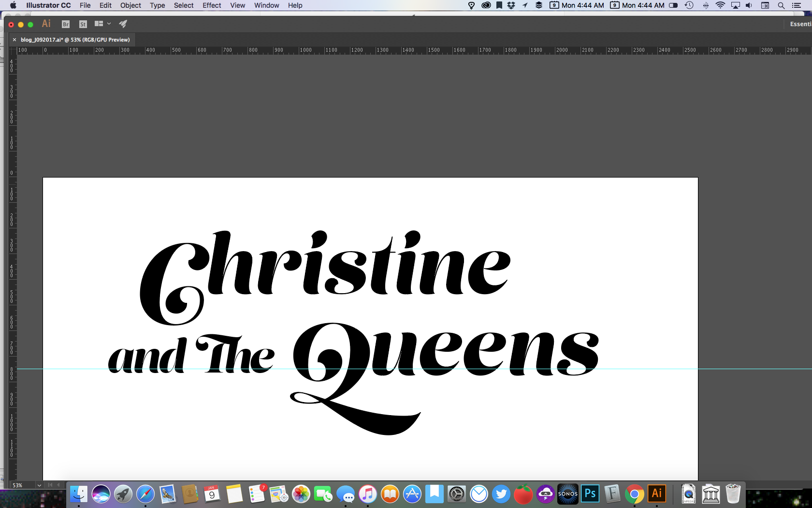Click the GPU Performance rocket icon

(123, 24)
